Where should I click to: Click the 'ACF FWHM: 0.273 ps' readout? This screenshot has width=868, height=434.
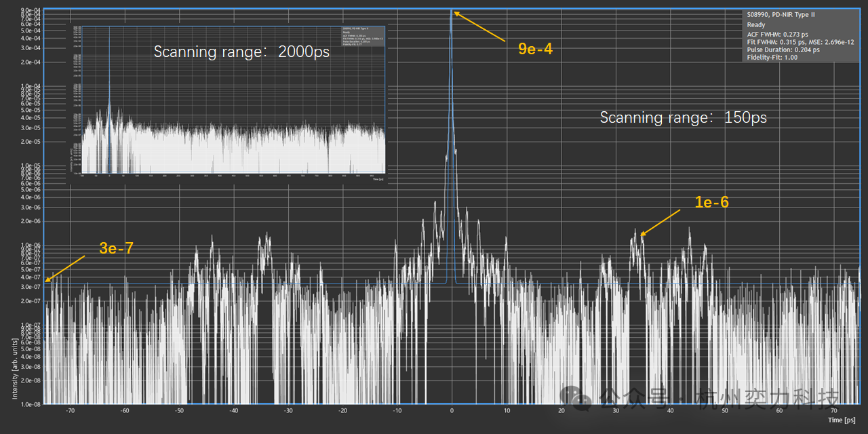[x=777, y=33]
